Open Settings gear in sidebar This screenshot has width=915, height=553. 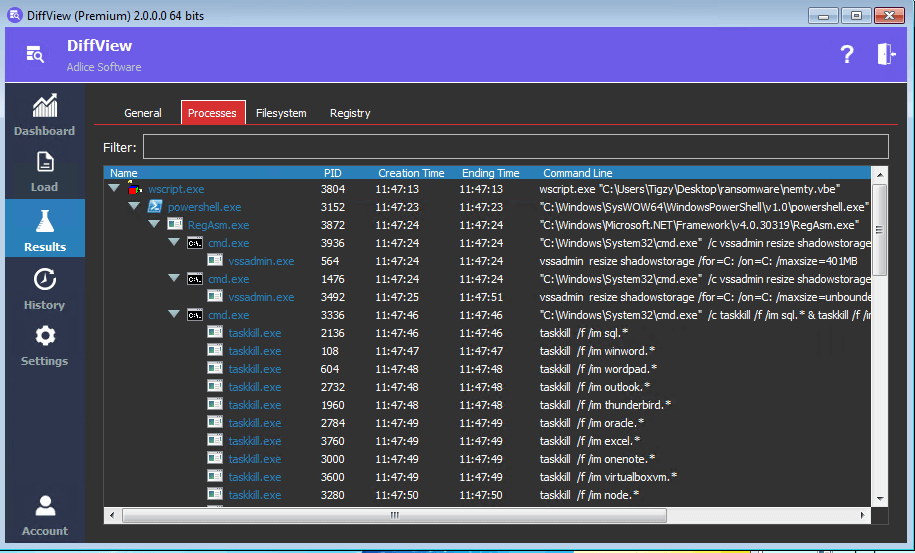[x=44, y=337]
